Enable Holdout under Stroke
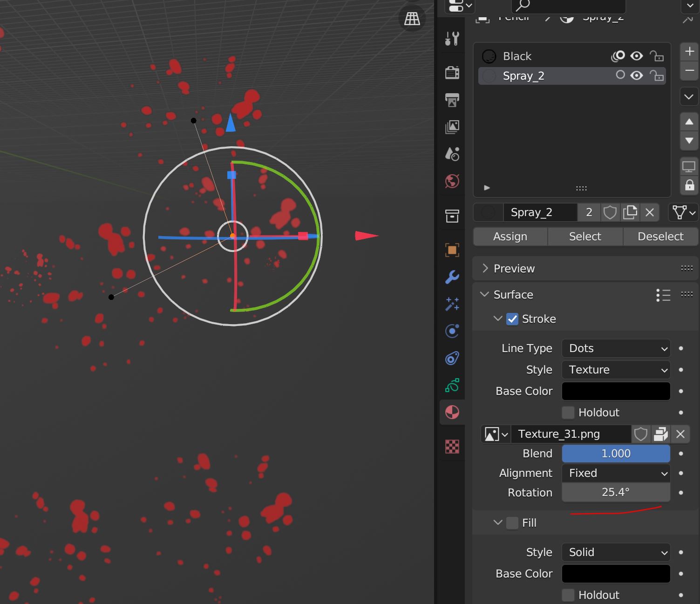The width and height of the screenshot is (700, 604). coord(568,413)
